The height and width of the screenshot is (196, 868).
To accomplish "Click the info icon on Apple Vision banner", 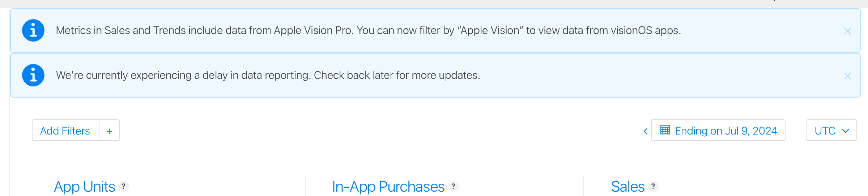I will click(33, 30).
